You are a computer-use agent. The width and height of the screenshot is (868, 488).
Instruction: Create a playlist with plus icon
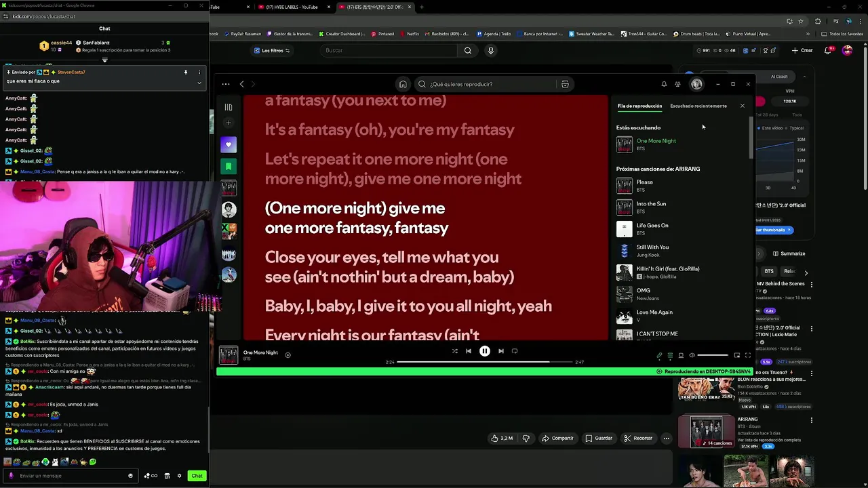click(229, 123)
